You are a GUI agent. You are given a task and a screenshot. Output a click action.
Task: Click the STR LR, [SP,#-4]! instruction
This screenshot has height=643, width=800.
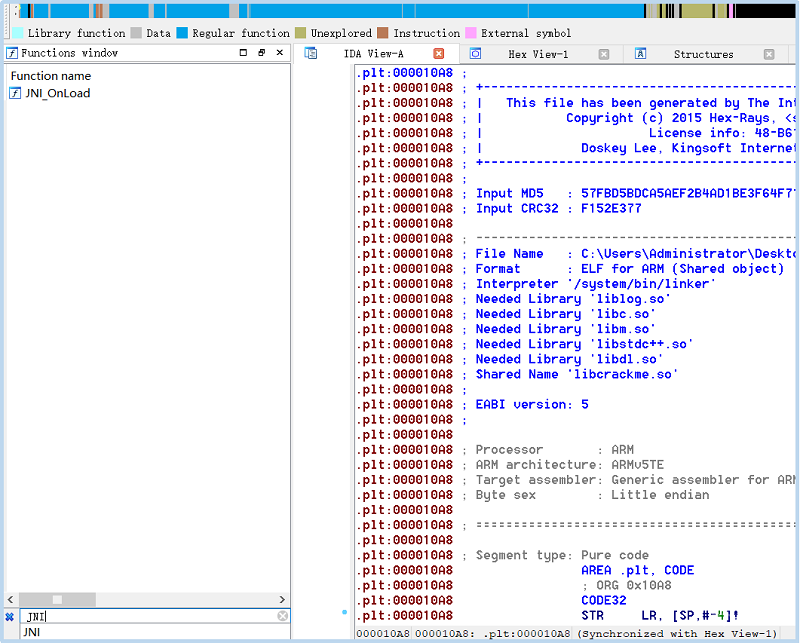tap(660, 615)
